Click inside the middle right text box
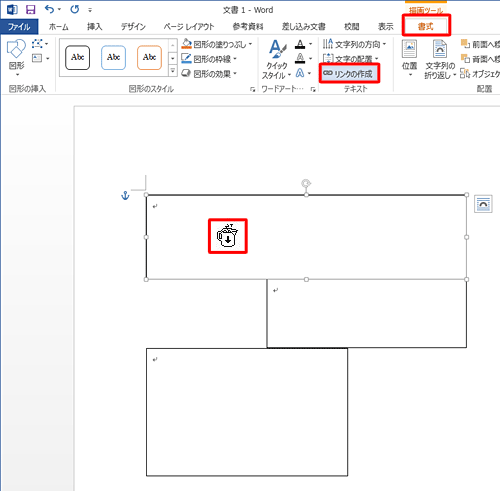The height and width of the screenshot is (491, 500). [367, 313]
